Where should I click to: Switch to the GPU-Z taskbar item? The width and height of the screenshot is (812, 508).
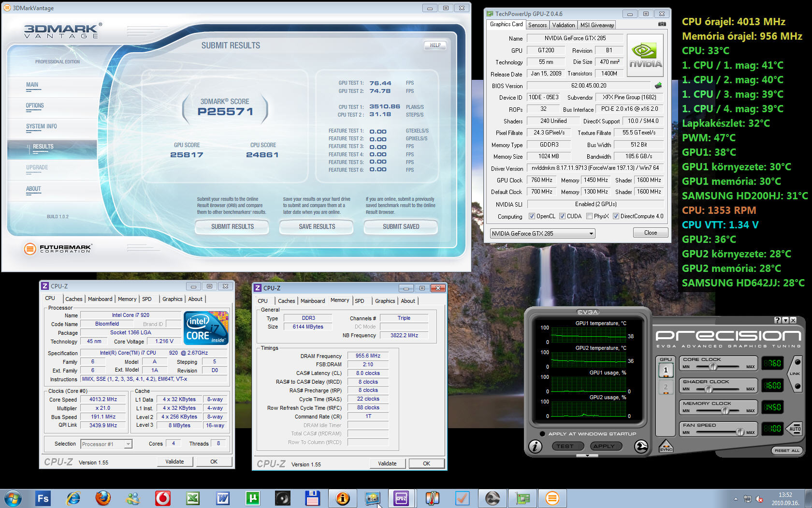click(x=522, y=498)
